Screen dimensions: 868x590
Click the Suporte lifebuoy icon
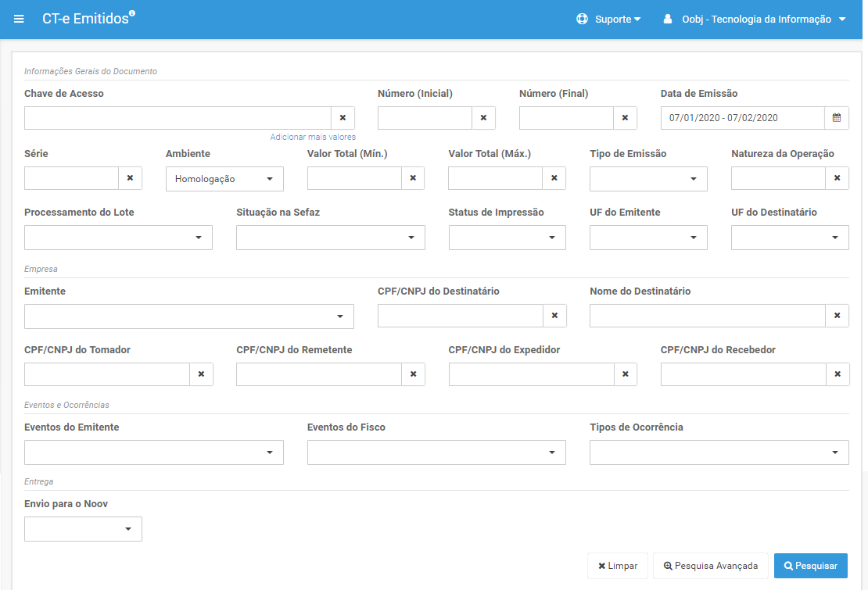[582, 20]
